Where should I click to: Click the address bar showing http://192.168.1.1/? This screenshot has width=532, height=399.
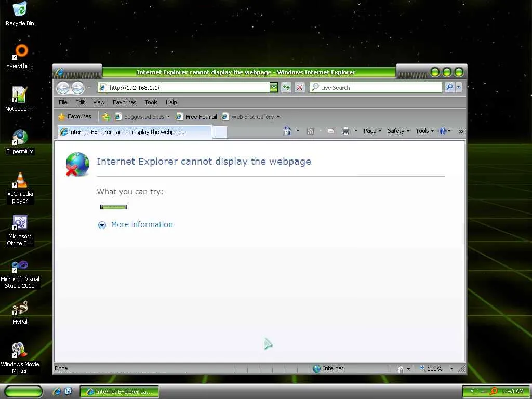tap(183, 87)
